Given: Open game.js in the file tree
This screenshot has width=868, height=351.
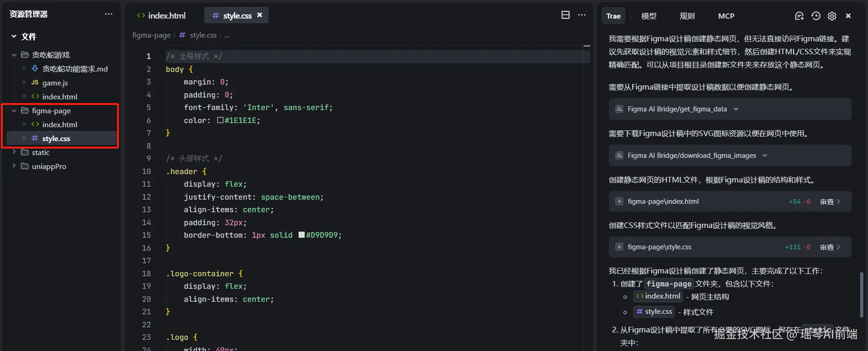Looking at the screenshot, I should tap(55, 83).
